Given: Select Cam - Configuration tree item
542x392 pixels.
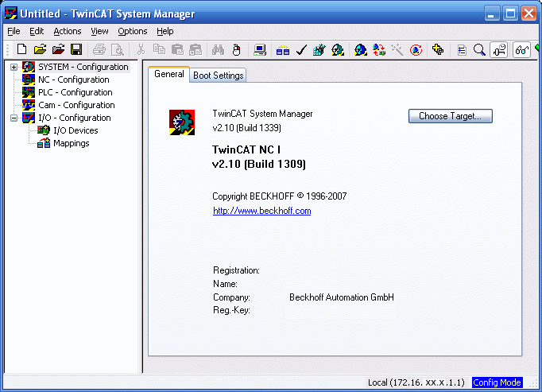Looking at the screenshot, I should [76, 105].
